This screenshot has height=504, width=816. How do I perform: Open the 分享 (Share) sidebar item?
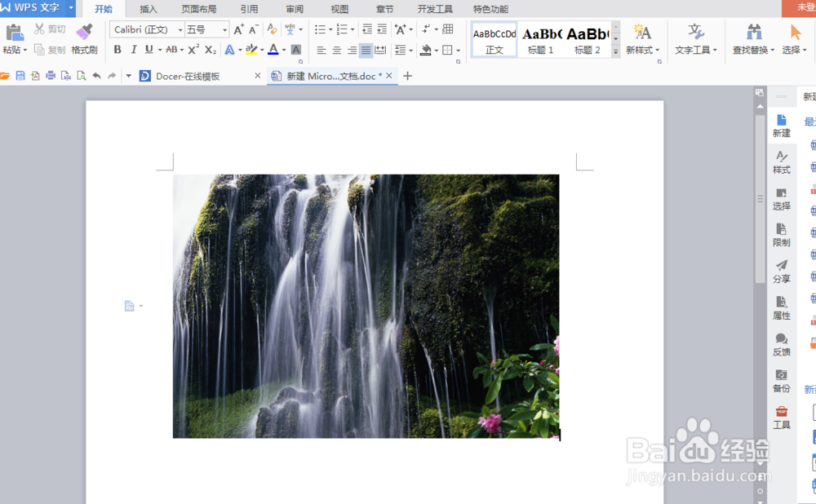[781, 272]
